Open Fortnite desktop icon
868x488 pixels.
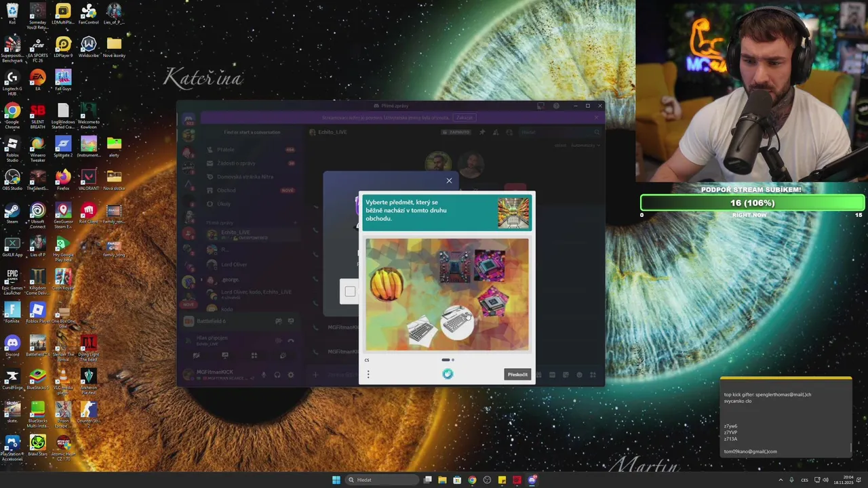[x=12, y=313]
